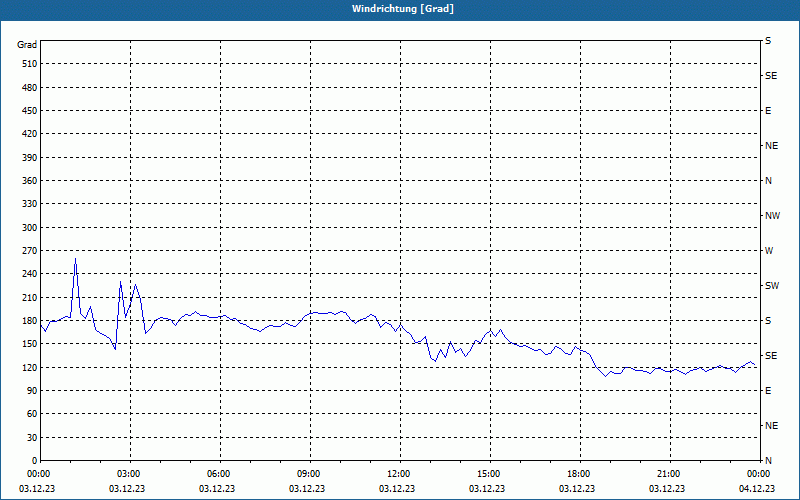Click the 480 y-axis value
This screenshot has width=800, height=500.
point(30,87)
